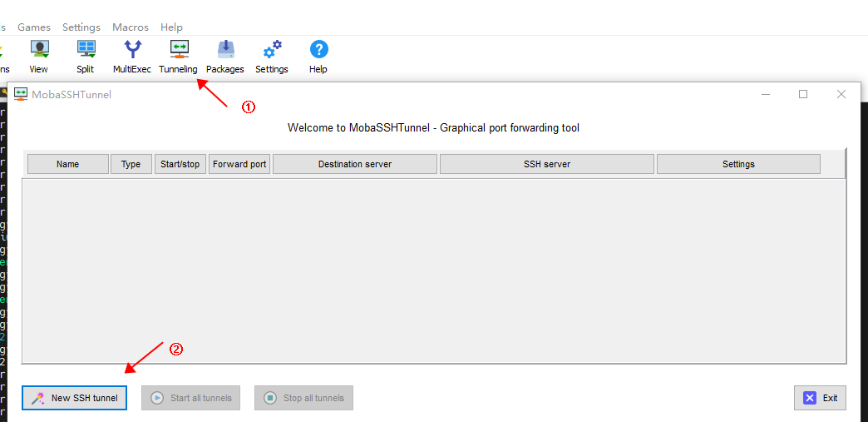
Task: Minimize the MobaSSHTunnel window
Action: point(766,94)
